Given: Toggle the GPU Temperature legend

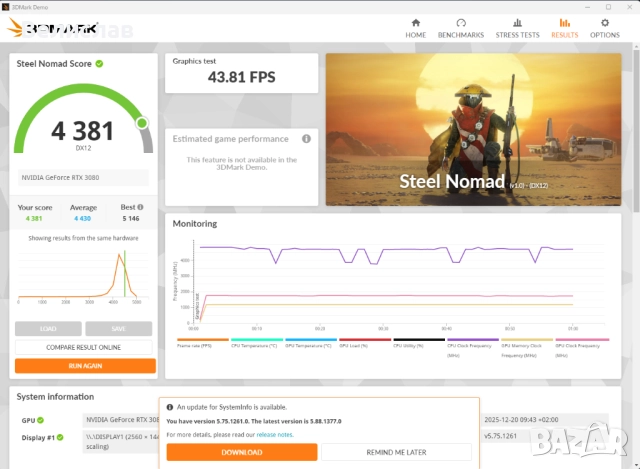Looking at the screenshot, I should click(311, 343).
